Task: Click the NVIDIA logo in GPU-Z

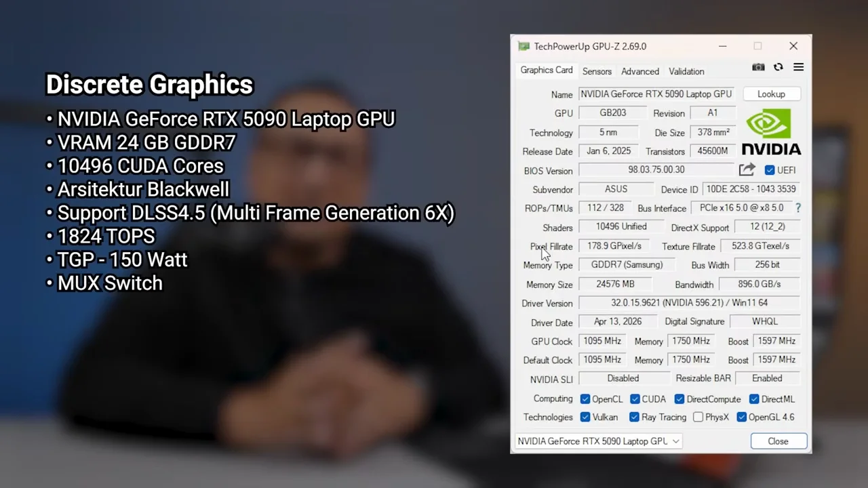Action: (771, 132)
